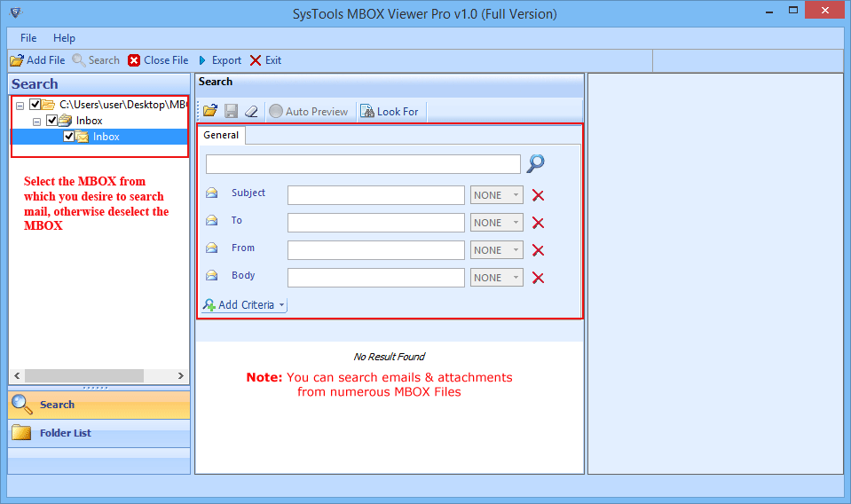
Task: Click the tree scrollbar right arrow
Action: [x=181, y=375]
